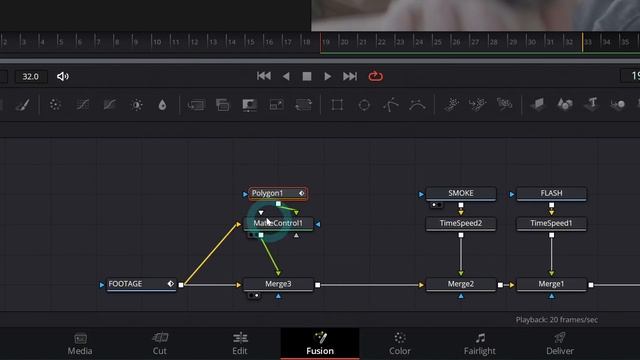The height and width of the screenshot is (360, 640).
Task: Toggle viewer indicator dots under the Merge3 node
Action: tap(253, 296)
